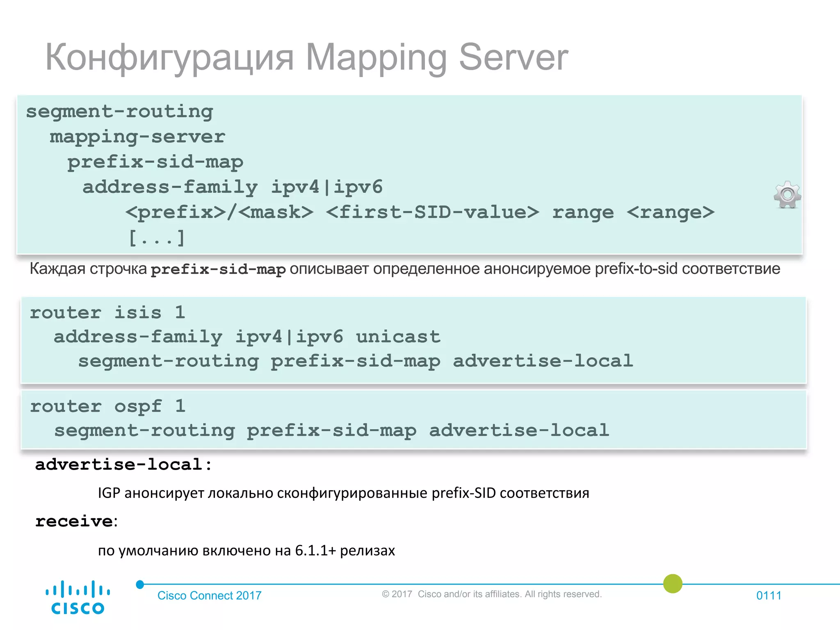This screenshot has width=840, height=630.
Task: Click the '<prefix>/<mask> <first-SID-value> range <range>' line
Action: pyautogui.click(x=420, y=212)
